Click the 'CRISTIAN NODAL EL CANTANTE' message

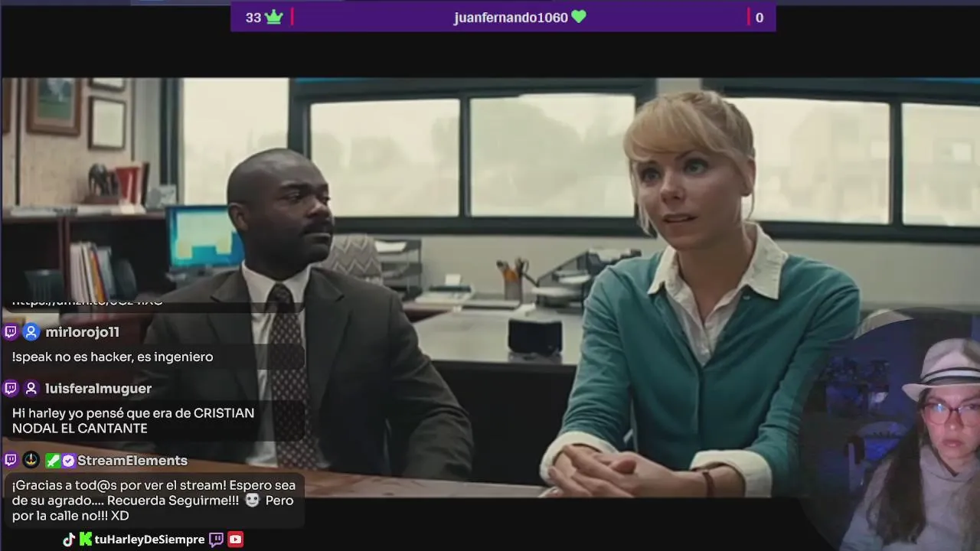133,421
